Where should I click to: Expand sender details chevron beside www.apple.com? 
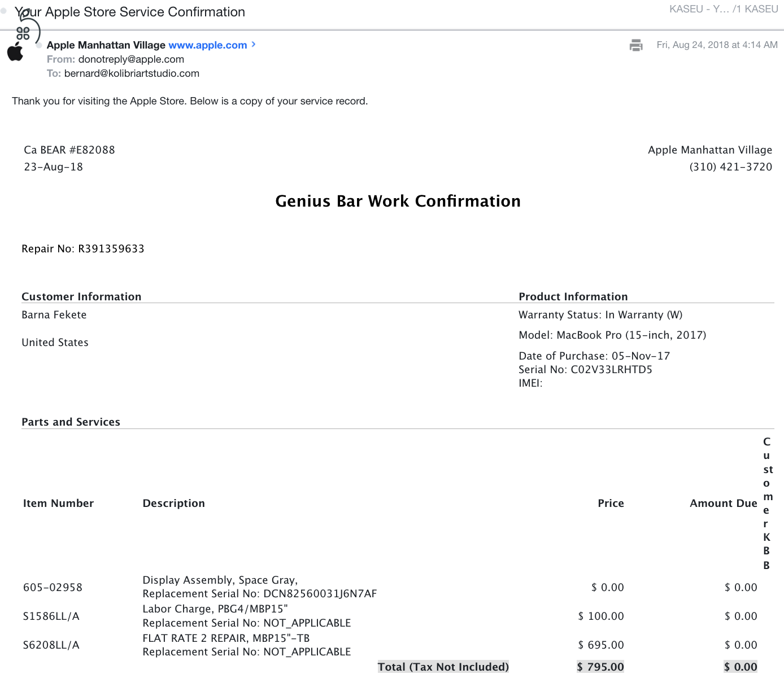click(254, 44)
